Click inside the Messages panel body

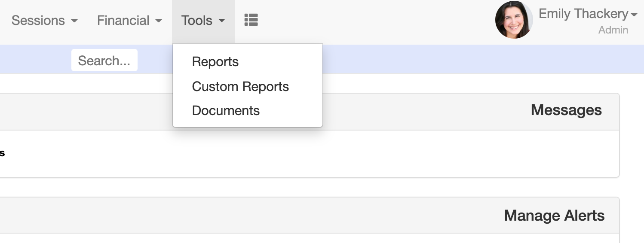[301, 154]
